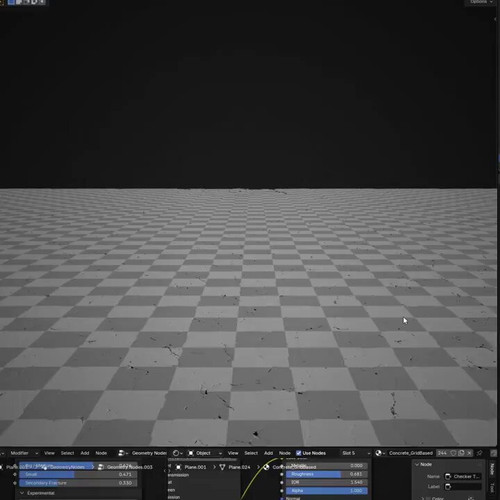
Task: Open the shader editor type icon dropdown
Action: click(x=178, y=453)
